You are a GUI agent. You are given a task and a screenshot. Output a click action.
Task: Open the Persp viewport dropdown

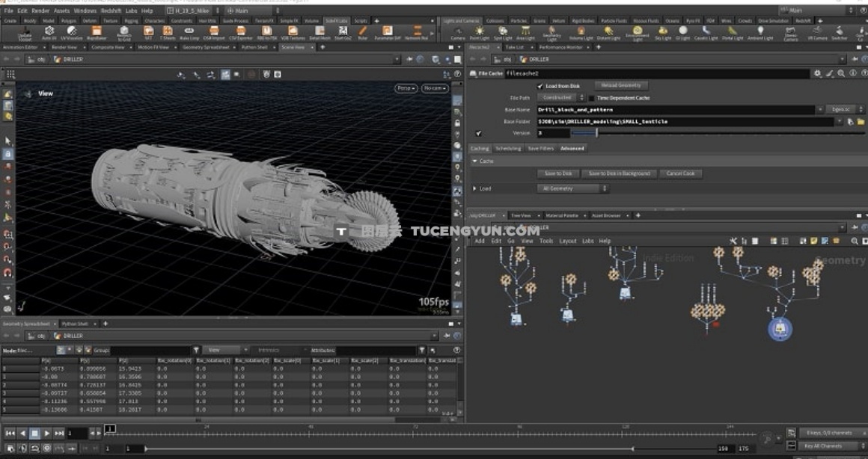(x=406, y=88)
